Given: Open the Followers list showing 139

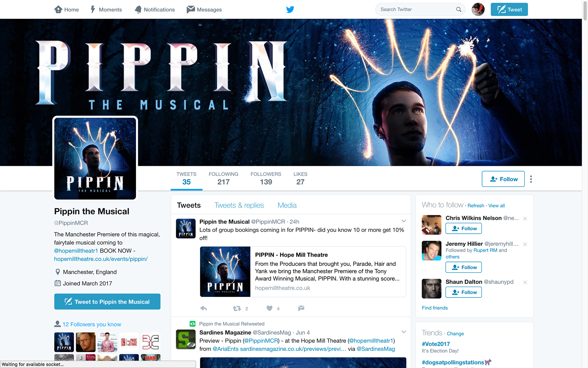Looking at the screenshot, I should click(266, 178).
